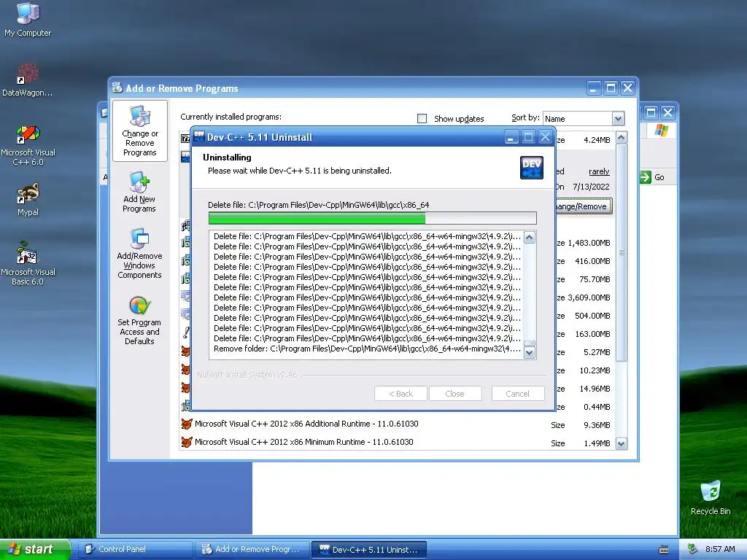Screen dimensions: 747x560
Task: Click the rarely used link
Action: 599,171
